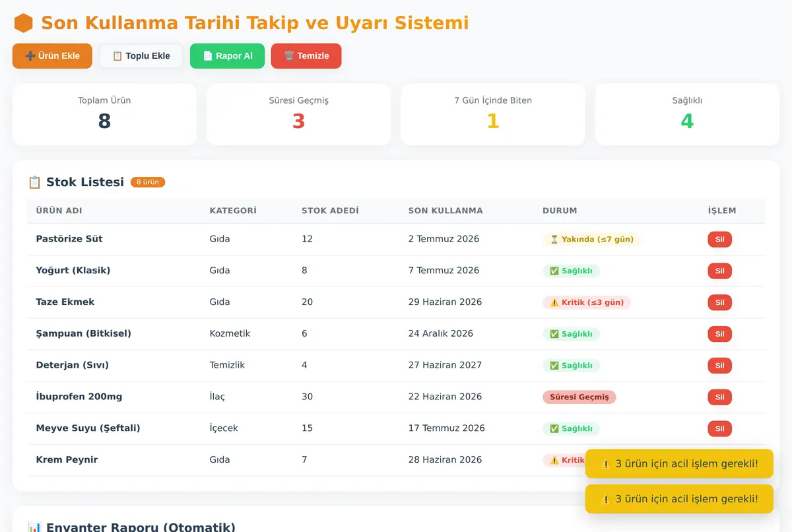
Task: Select the date '17 Temmuz 2026'
Action: [x=447, y=428]
